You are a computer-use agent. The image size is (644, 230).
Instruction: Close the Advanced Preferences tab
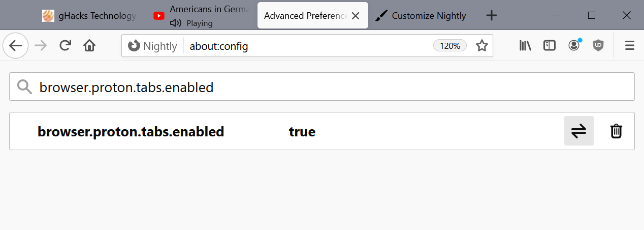click(356, 16)
